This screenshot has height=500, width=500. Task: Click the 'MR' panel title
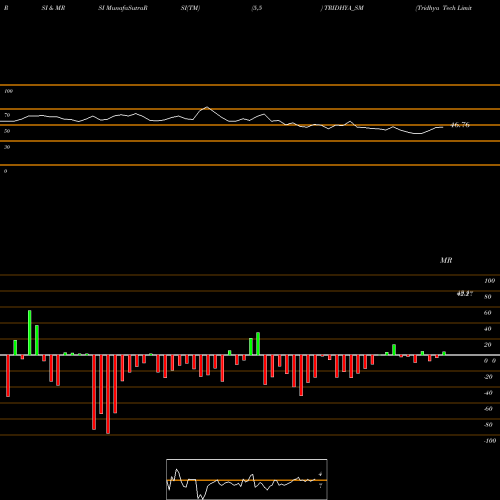click(x=446, y=260)
